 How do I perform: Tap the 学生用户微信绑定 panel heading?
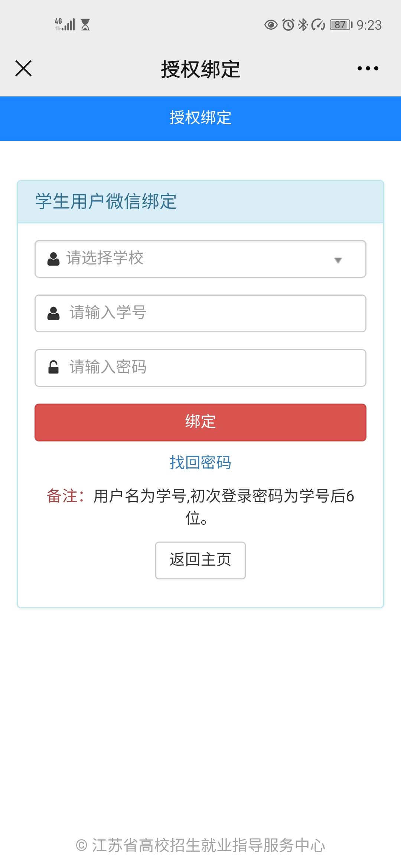click(106, 201)
